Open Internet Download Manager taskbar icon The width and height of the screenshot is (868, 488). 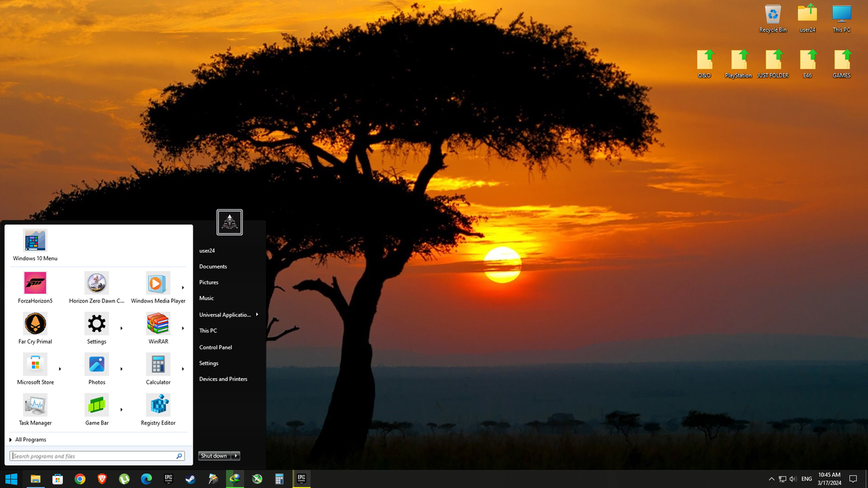click(235, 479)
